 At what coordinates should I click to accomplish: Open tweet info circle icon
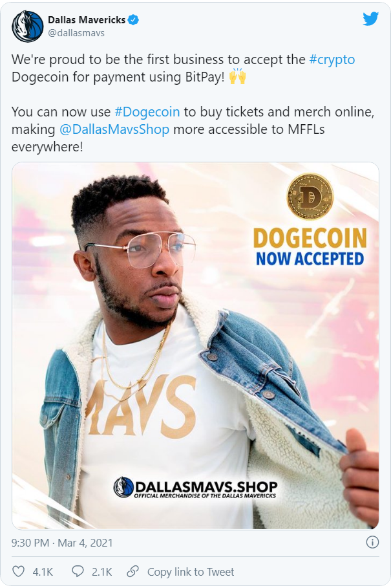pos(372,542)
